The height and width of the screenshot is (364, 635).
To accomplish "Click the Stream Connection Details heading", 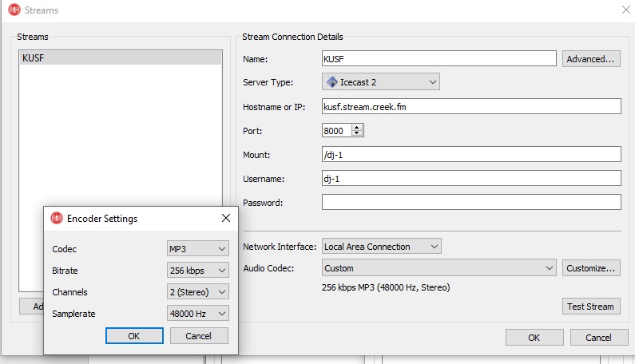I will pos(292,37).
